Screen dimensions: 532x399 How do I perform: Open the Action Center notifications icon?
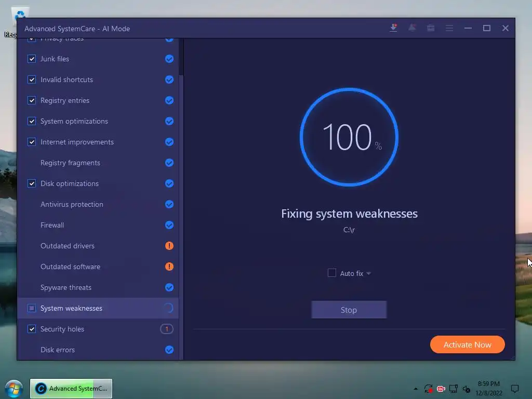(515, 389)
